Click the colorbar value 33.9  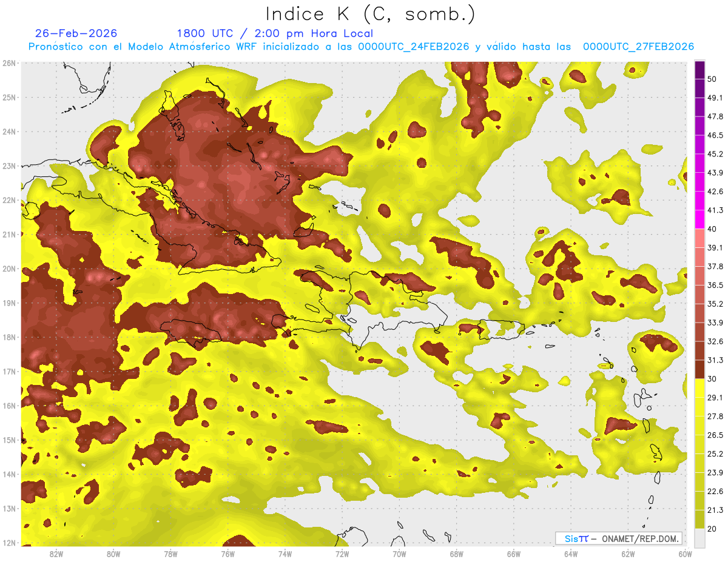point(715,323)
